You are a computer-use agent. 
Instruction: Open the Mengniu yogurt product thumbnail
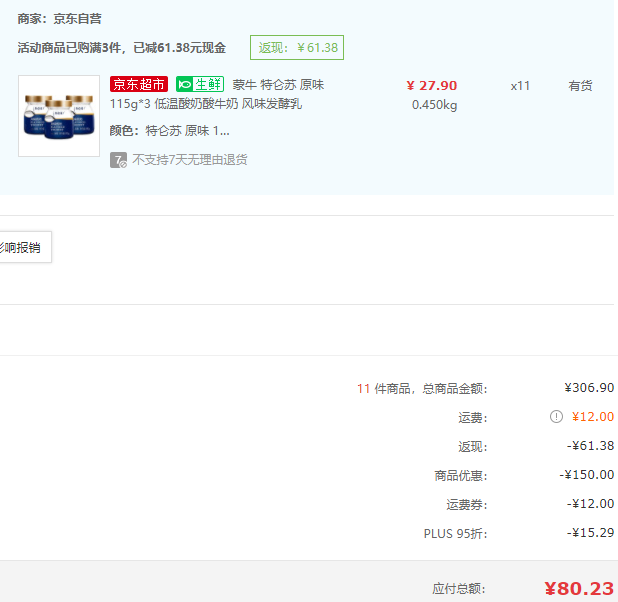(59, 116)
